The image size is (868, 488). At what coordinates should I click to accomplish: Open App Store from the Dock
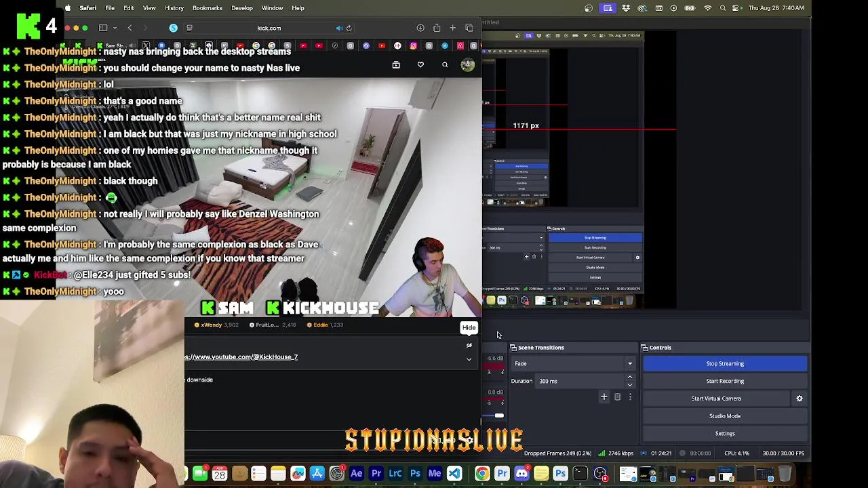pos(317,474)
